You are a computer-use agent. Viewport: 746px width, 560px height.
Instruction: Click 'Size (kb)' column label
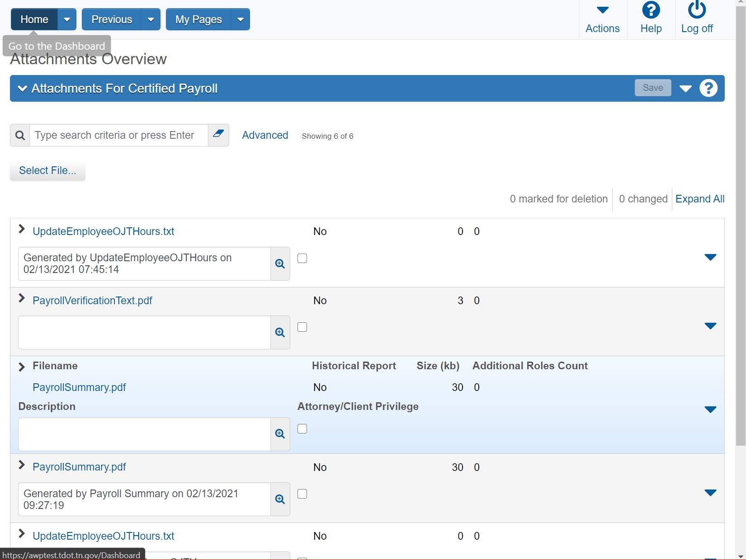438,366
